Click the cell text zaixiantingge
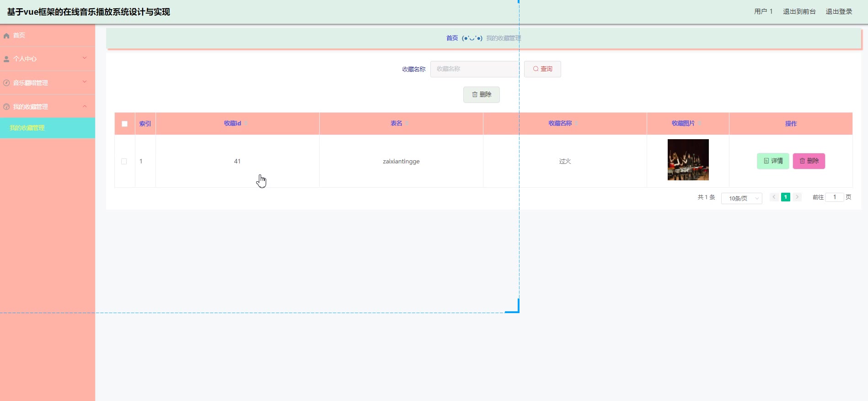Viewport: 868px width, 401px height. tap(401, 162)
